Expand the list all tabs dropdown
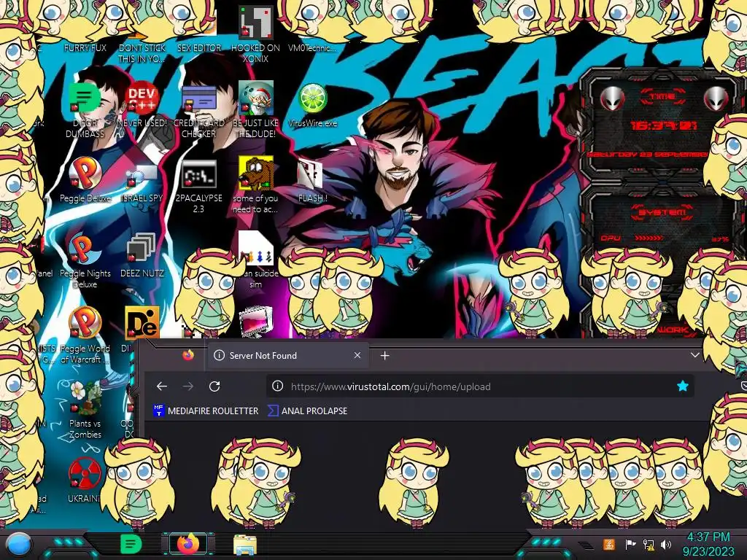This screenshot has height=560, width=747. [x=695, y=355]
